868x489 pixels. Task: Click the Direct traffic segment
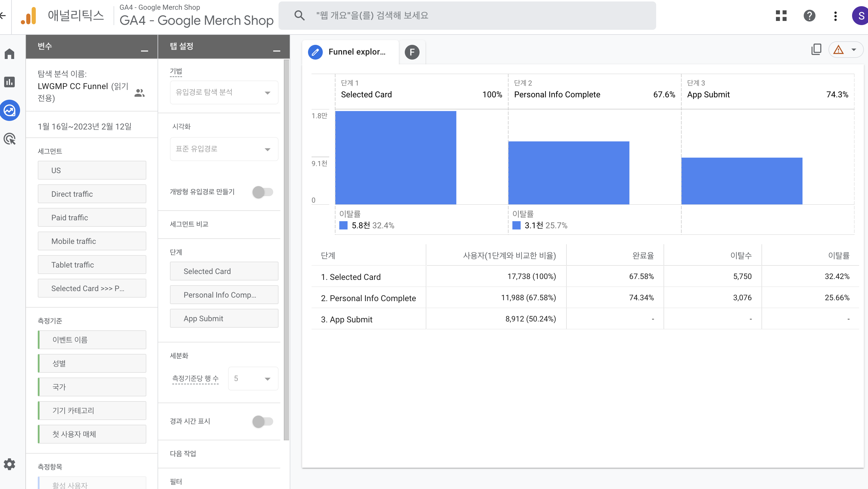(92, 194)
